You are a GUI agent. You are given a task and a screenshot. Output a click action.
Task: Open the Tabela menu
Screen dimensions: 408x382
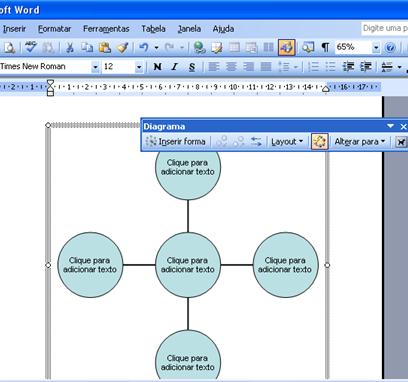point(153,29)
